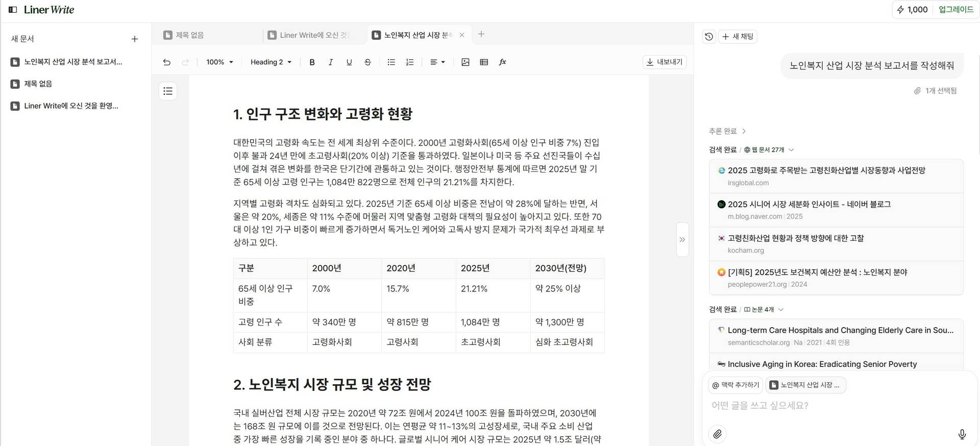980x446 pixels.
Task: Open the text alignment dropdown
Action: pos(437,62)
